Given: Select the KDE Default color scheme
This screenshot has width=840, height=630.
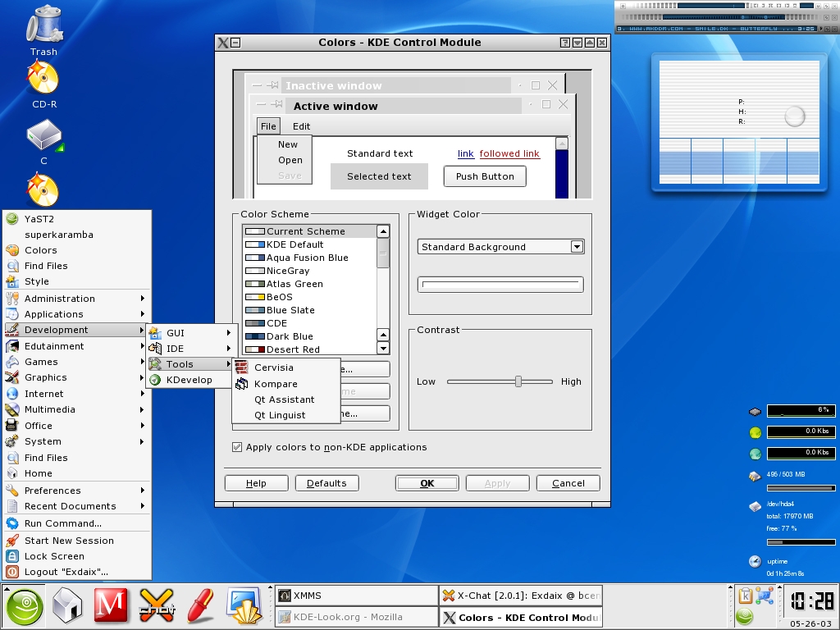Looking at the screenshot, I should coord(310,244).
